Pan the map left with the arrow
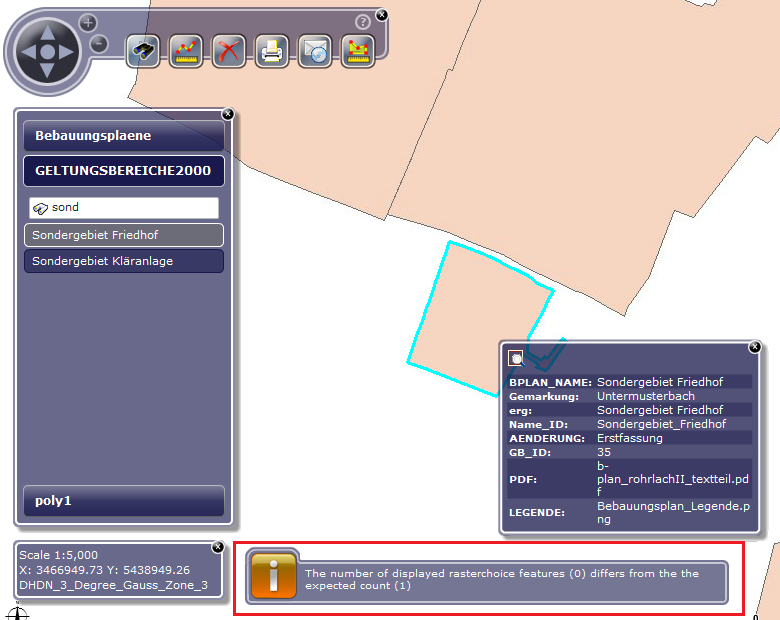The image size is (780, 620). pos(28,52)
